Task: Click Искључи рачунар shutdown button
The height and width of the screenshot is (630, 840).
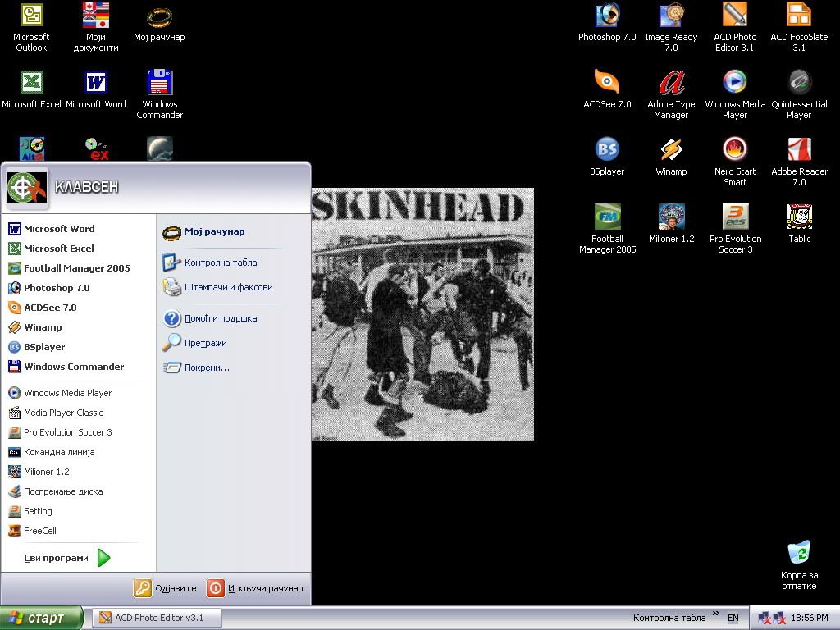Action: [255, 588]
